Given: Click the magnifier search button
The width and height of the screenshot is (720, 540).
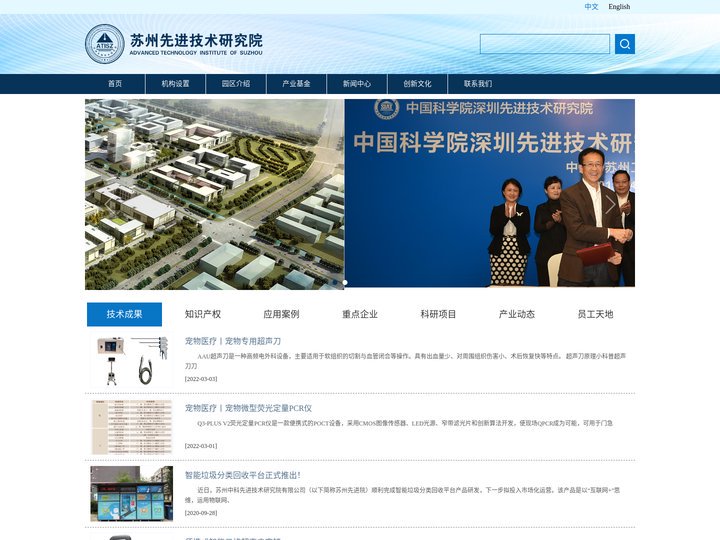Looking at the screenshot, I should click(x=624, y=44).
